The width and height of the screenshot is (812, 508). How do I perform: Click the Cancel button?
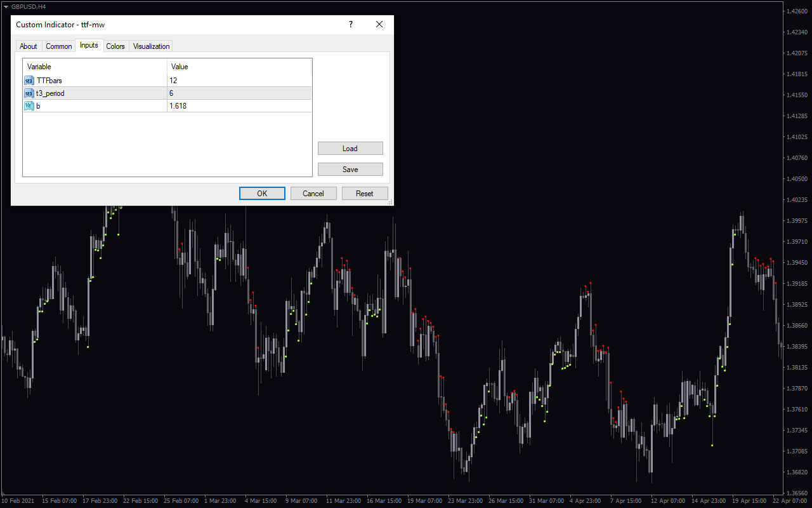pyautogui.click(x=313, y=194)
